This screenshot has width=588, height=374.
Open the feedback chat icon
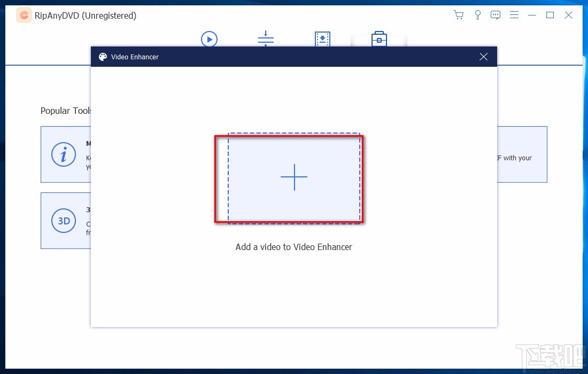click(496, 15)
